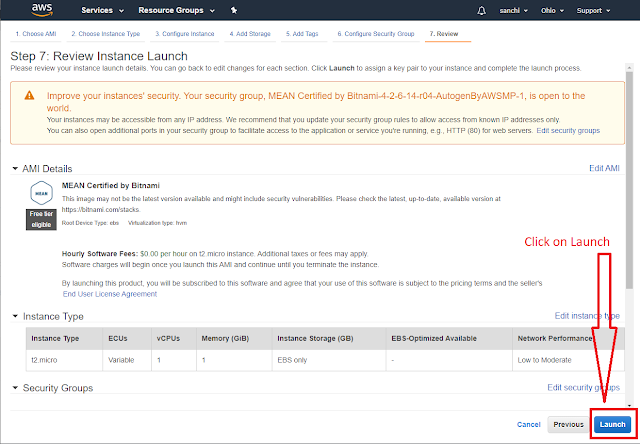Image resolution: width=640 pixels, height=444 pixels.
Task: Go to step 2 Choose Instance Type
Action: tap(106, 34)
